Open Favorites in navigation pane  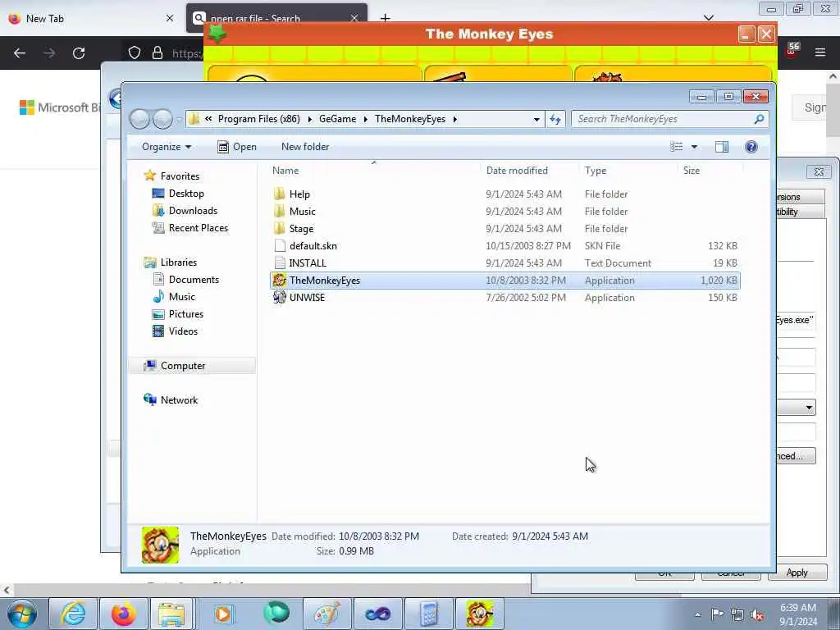(180, 176)
